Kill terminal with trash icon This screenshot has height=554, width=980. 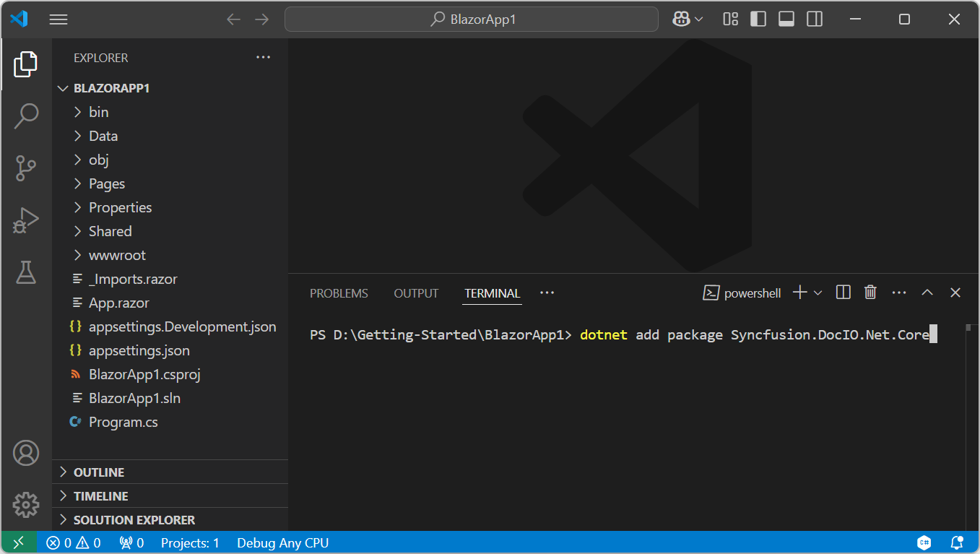tap(871, 293)
